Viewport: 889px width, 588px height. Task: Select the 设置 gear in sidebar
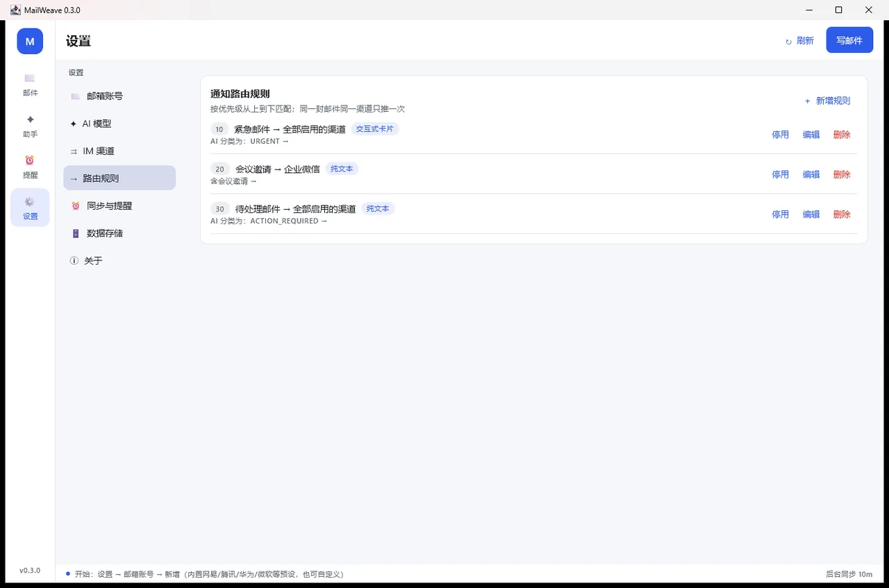[30, 208]
